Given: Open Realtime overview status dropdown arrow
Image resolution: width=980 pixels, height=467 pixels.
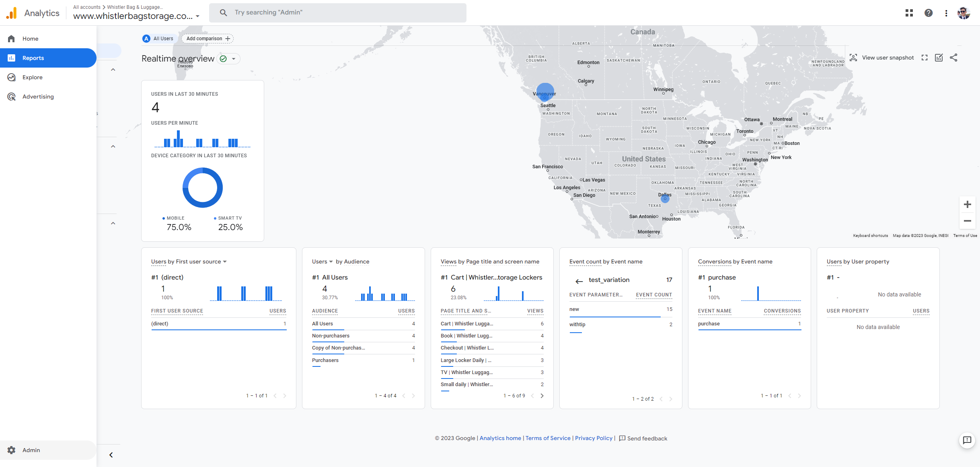Looking at the screenshot, I should 233,59.
